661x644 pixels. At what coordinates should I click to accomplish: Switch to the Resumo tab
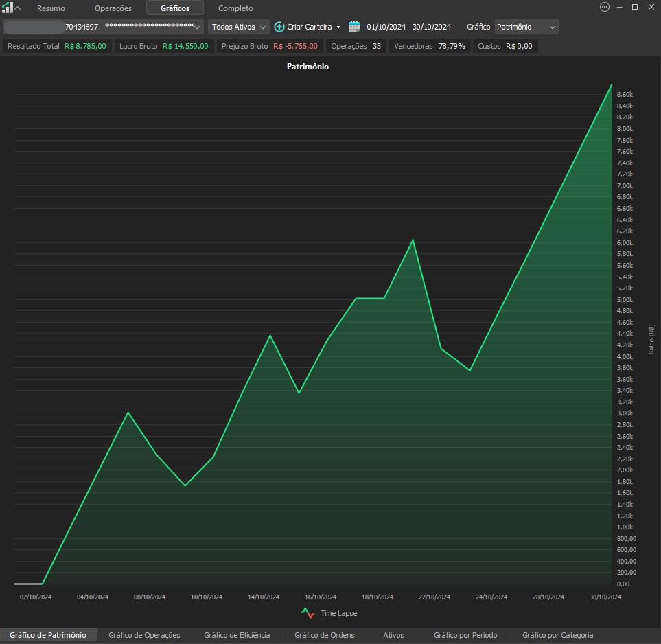(x=51, y=8)
